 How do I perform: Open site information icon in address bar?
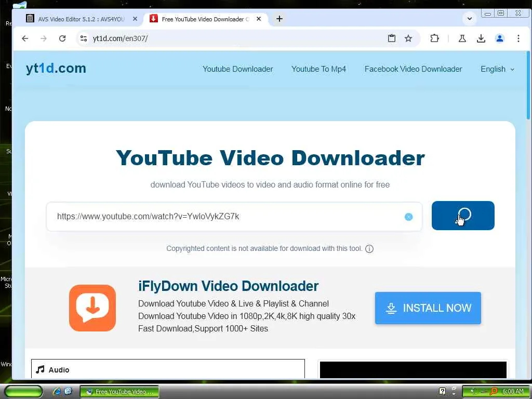click(x=84, y=38)
